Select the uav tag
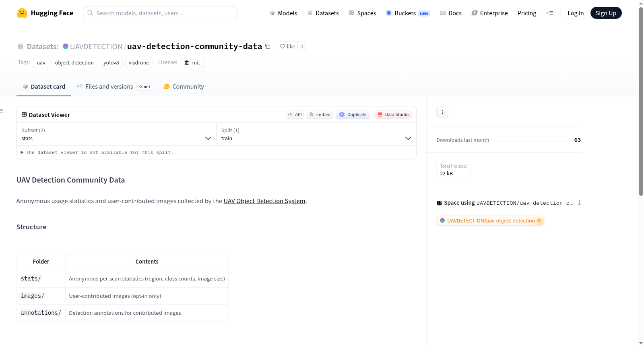The image size is (644, 347). coord(41,62)
